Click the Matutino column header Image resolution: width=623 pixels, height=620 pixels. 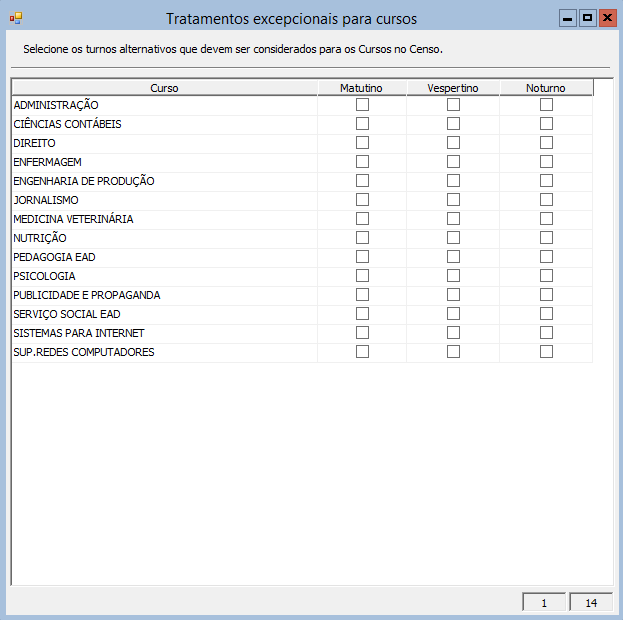361,88
